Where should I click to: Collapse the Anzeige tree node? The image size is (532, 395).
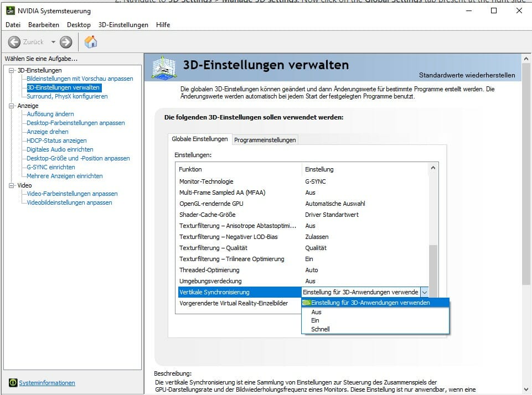tap(12, 106)
